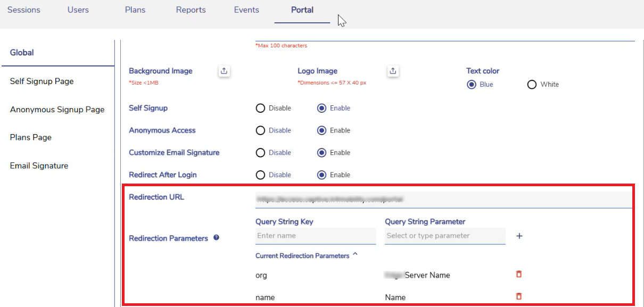Disable Anonymous Access radio button

(x=260, y=130)
